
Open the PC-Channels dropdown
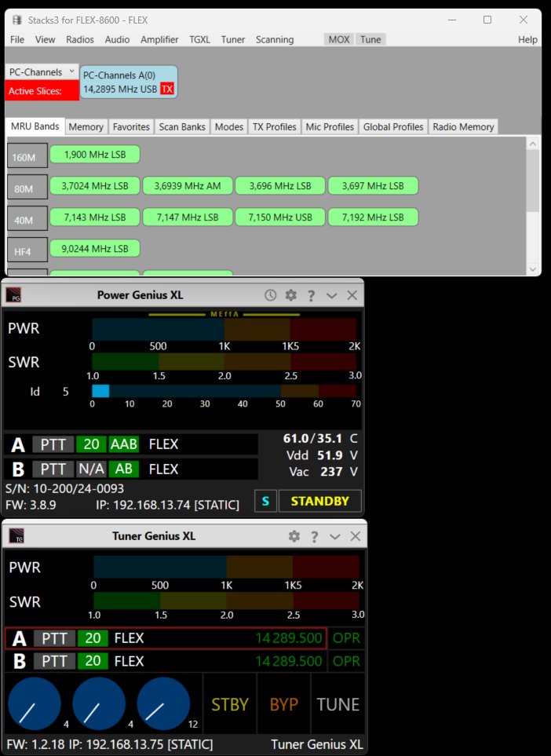pyautogui.click(x=42, y=72)
